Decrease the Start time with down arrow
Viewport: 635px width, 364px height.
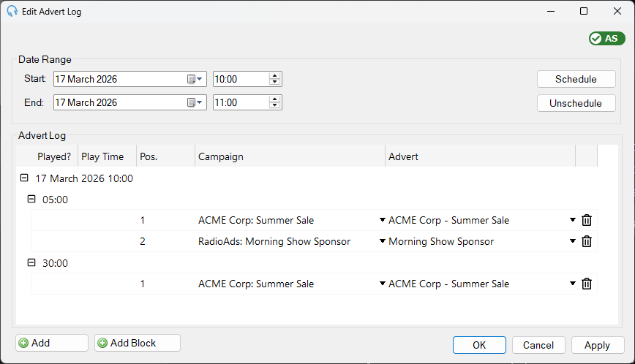(275, 82)
